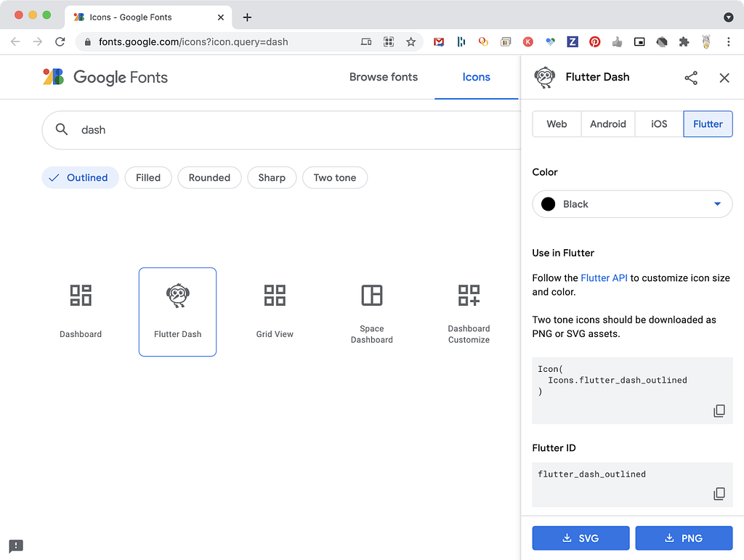Screen dimensions: 744x560
Task: Click the Flutter Dash panel header icon
Action: (x=545, y=77)
